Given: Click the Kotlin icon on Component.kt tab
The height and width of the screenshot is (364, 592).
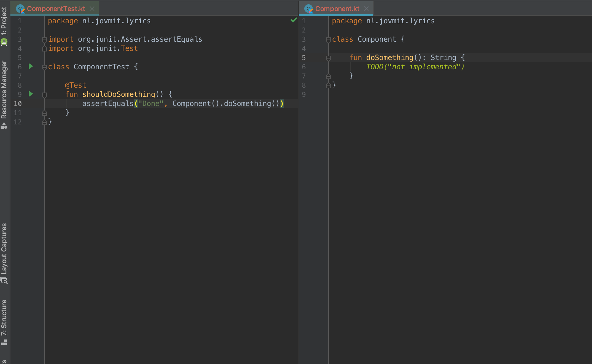Looking at the screenshot, I should click(309, 9).
